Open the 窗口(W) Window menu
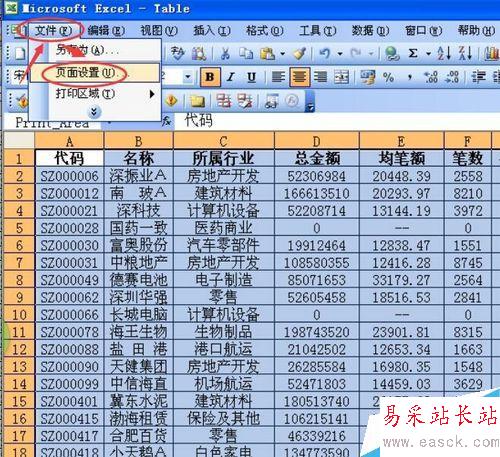Screen dimensions: 500x457 423,31
